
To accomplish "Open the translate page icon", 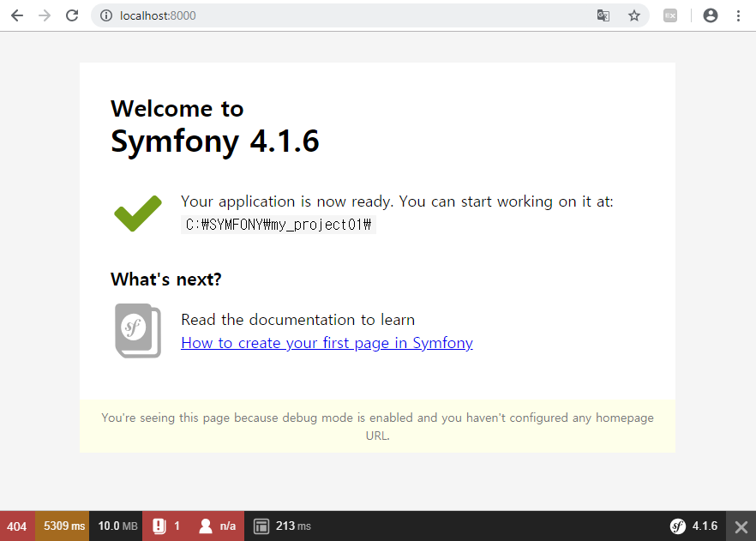I will (x=603, y=15).
